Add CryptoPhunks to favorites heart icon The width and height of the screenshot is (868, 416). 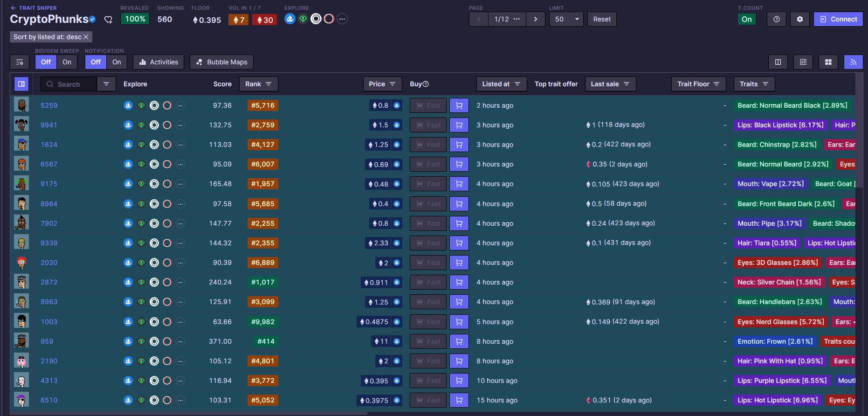tap(108, 20)
